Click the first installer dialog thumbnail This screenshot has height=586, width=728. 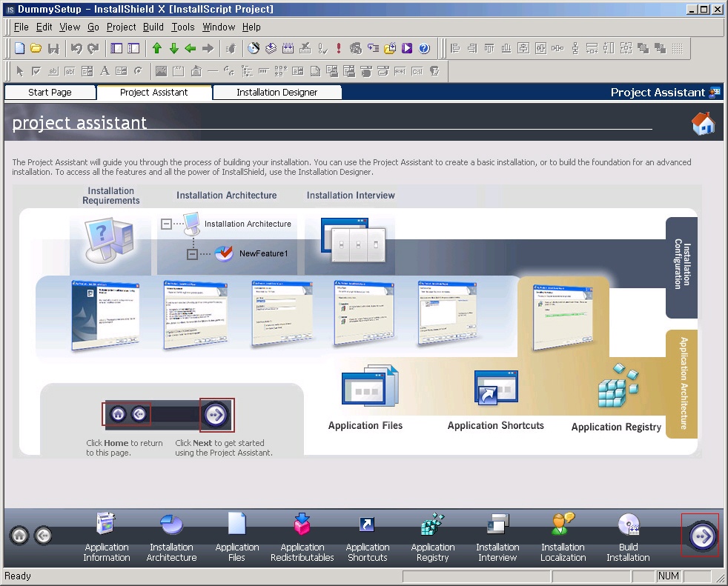(106, 315)
